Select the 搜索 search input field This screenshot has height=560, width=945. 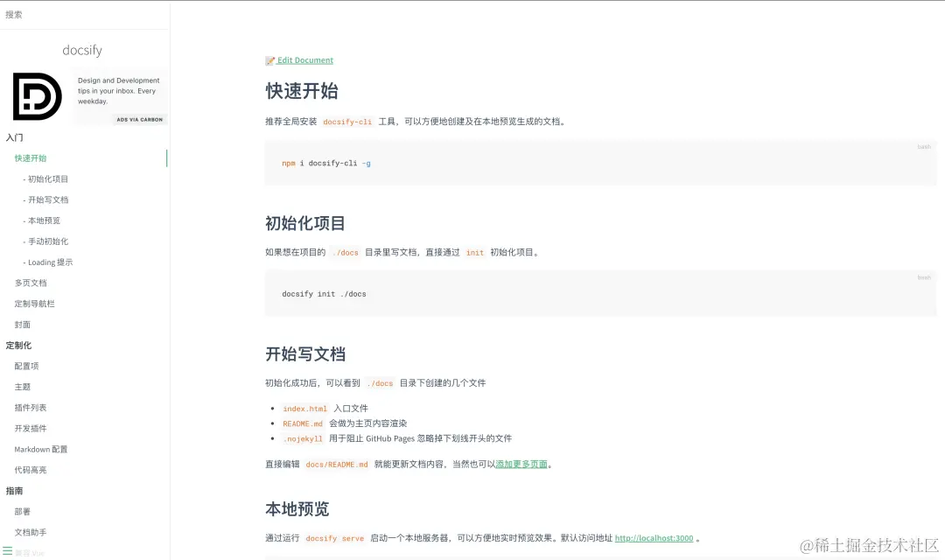click(x=85, y=14)
